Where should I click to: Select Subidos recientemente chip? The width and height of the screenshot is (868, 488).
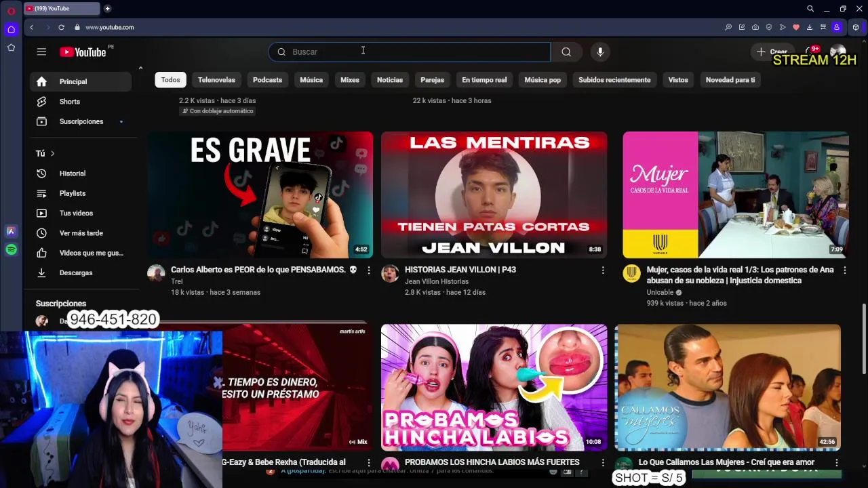pyautogui.click(x=614, y=80)
